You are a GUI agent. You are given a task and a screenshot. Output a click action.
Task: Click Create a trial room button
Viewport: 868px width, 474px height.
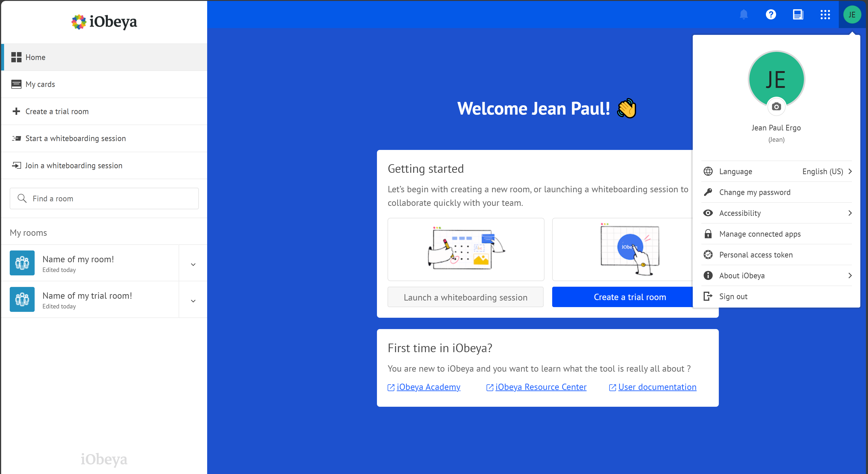coord(629,297)
